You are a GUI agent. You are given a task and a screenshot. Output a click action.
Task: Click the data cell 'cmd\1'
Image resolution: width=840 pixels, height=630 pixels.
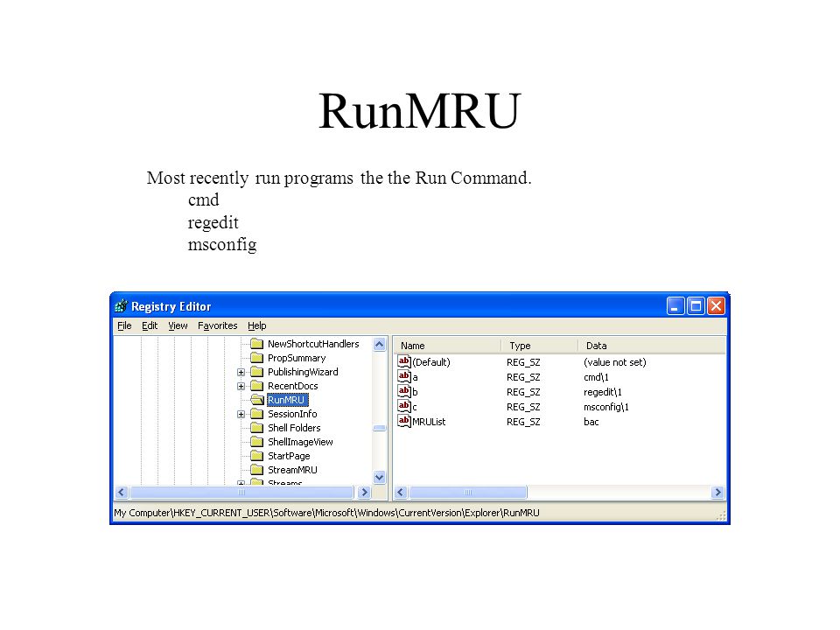pyautogui.click(x=596, y=377)
